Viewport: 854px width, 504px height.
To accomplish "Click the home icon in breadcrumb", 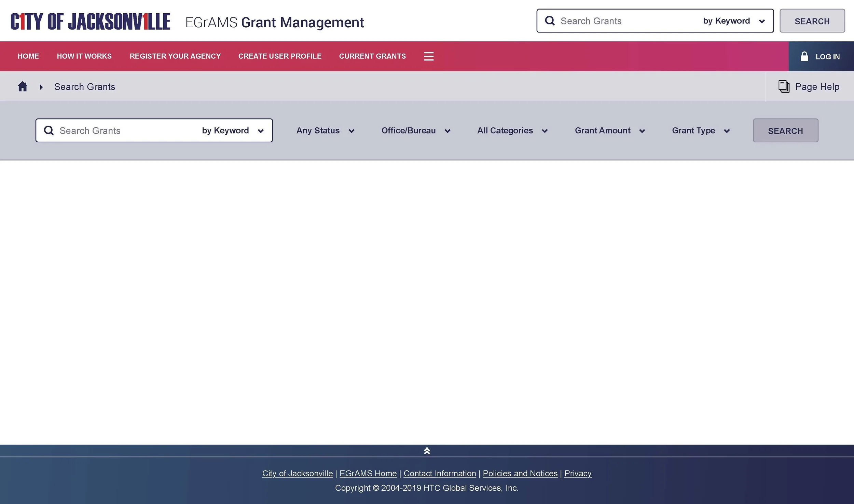I will [23, 87].
